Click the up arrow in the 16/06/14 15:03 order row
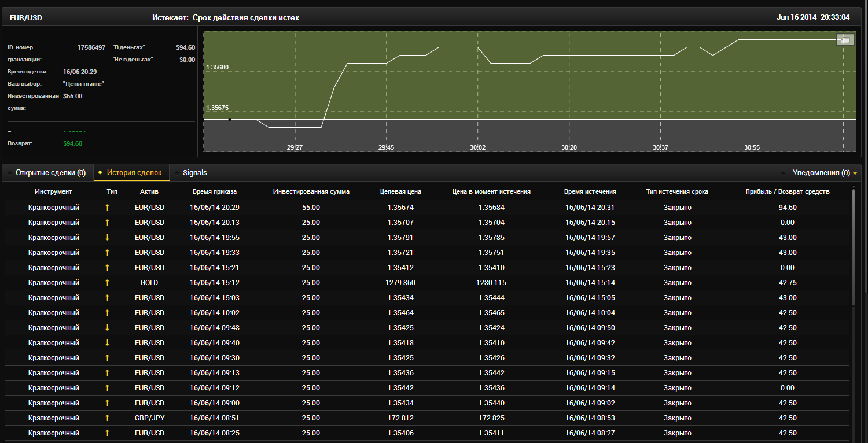The width and height of the screenshot is (868, 443). click(107, 298)
